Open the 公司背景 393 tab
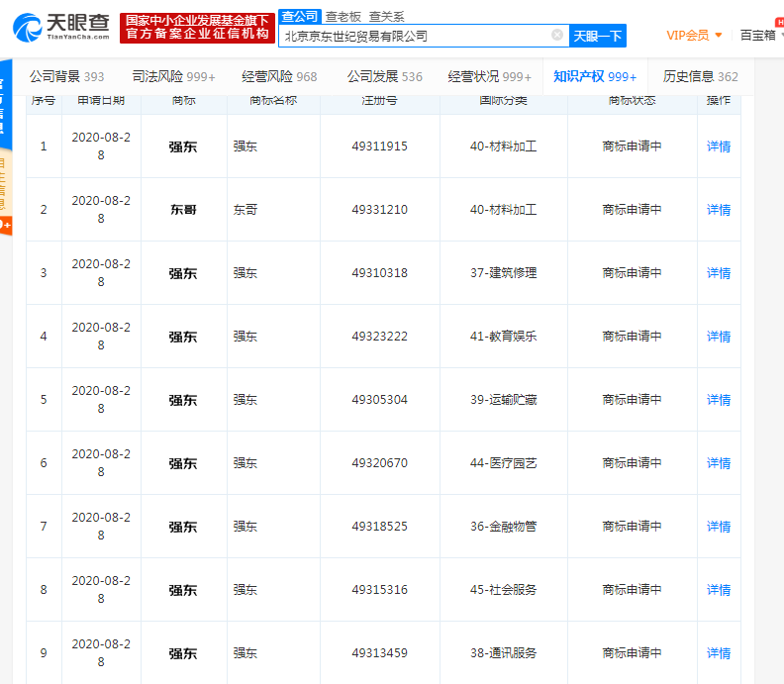The image size is (784, 684). 66,76
